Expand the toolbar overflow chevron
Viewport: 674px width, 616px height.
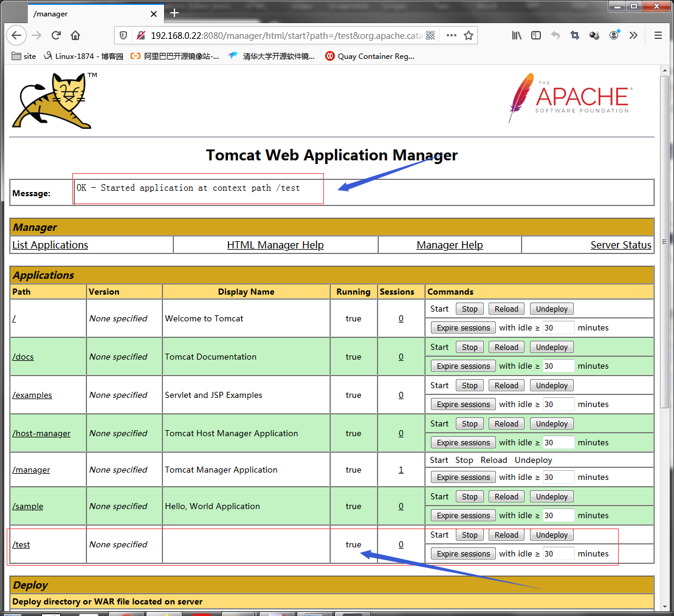click(x=633, y=35)
